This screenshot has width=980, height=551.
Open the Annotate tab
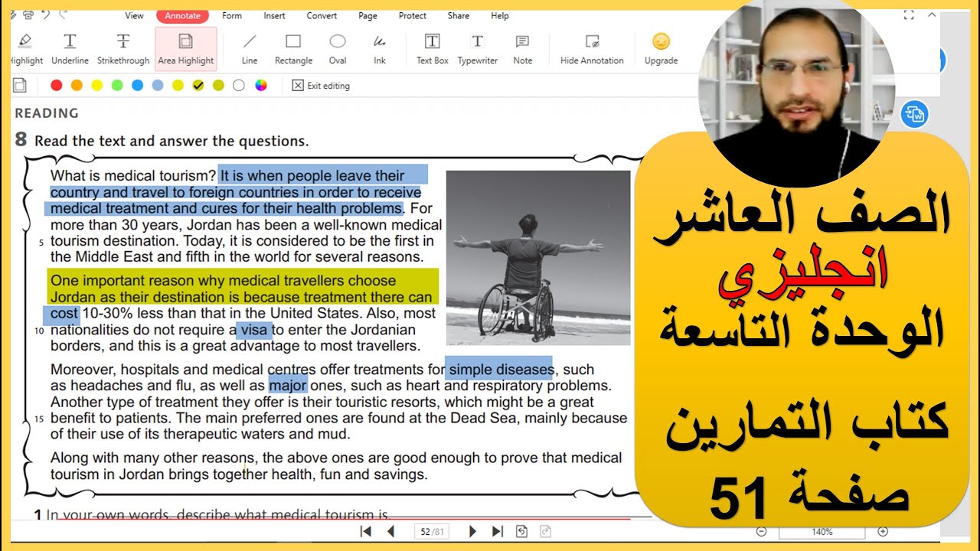182,15
